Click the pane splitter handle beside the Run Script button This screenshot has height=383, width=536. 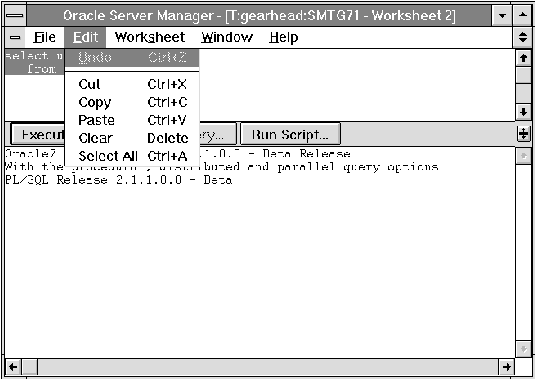point(523,133)
